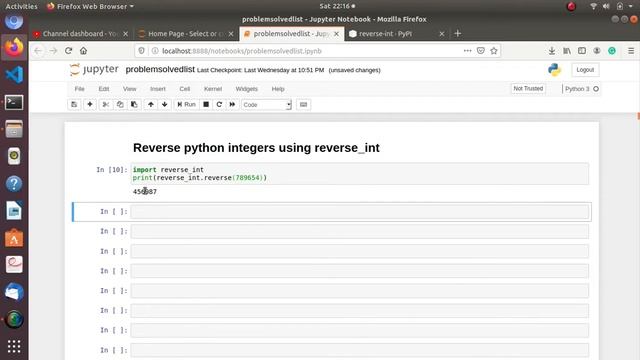640x360 pixels.
Task: Open the Kernel menu
Action: coord(213,89)
